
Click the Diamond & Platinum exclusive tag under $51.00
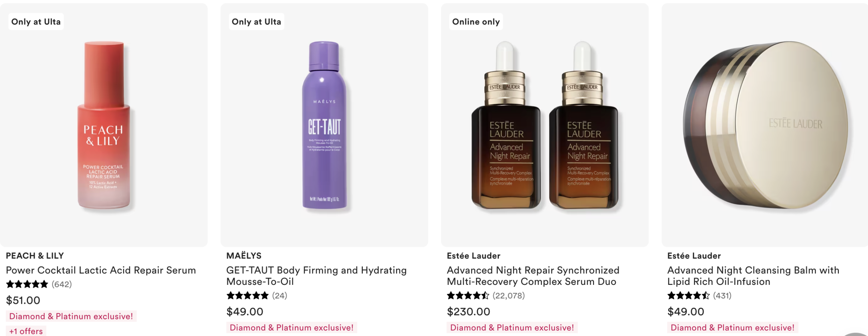[71, 316]
